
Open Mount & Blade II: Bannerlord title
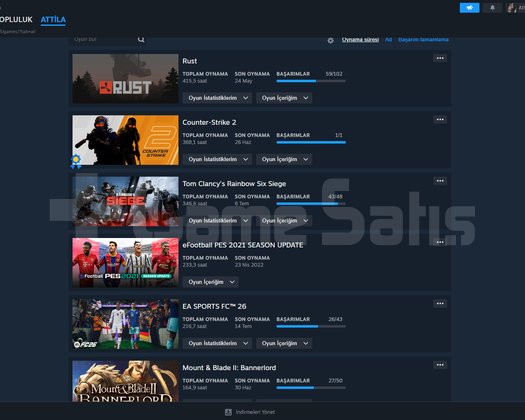229,367
